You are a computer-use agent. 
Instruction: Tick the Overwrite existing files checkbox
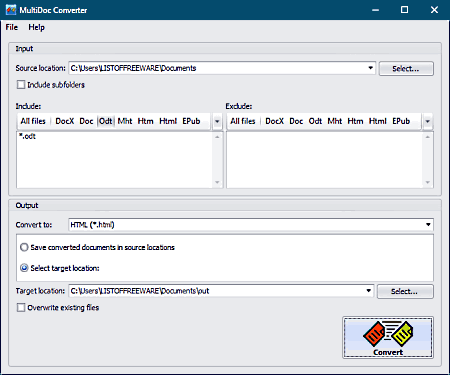[x=21, y=307]
